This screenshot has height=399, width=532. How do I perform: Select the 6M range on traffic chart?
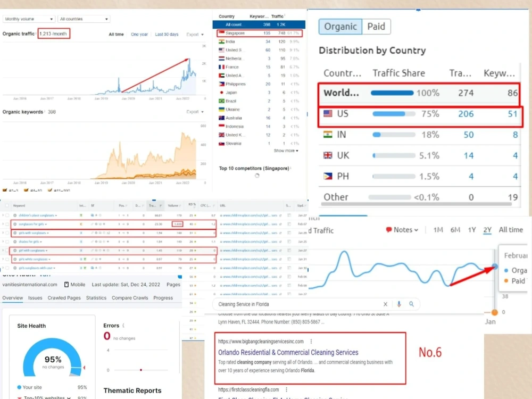(x=455, y=230)
